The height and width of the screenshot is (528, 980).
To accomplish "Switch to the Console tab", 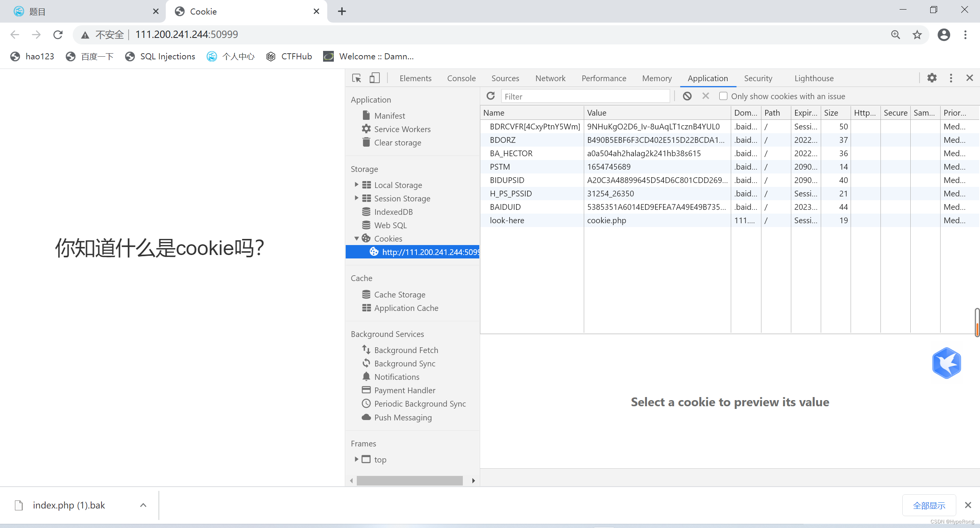I will pyautogui.click(x=461, y=78).
